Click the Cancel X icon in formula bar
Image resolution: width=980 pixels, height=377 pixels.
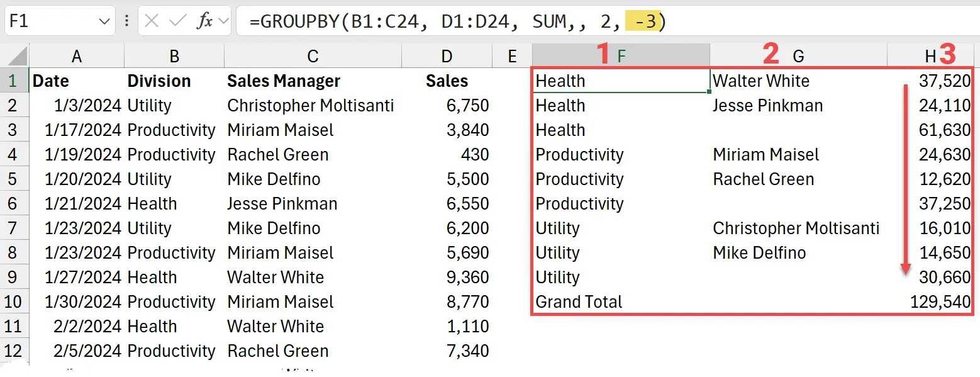(x=152, y=21)
